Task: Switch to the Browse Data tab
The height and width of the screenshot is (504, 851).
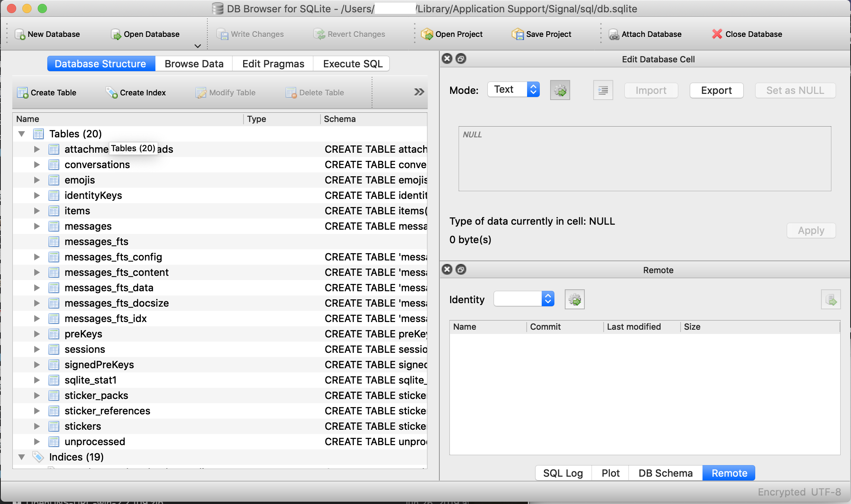Action: click(194, 63)
